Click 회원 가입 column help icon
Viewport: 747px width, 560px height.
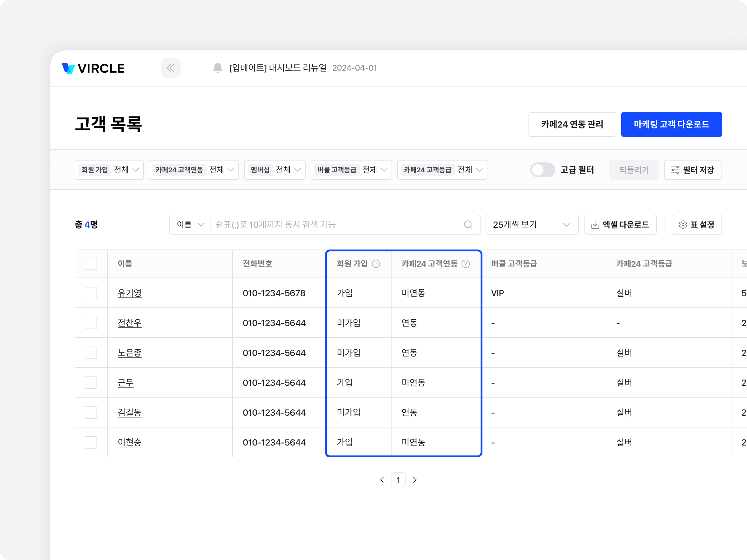[x=376, y=264]
